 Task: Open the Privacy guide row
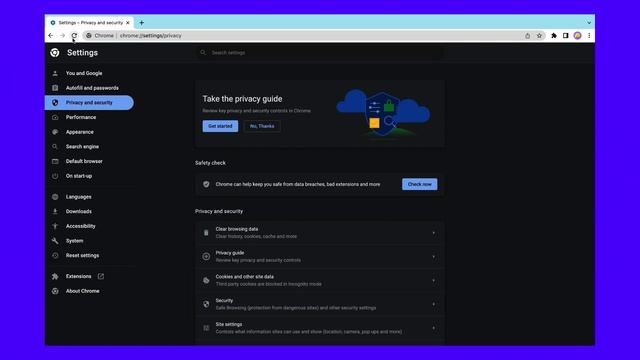(320, 256)
